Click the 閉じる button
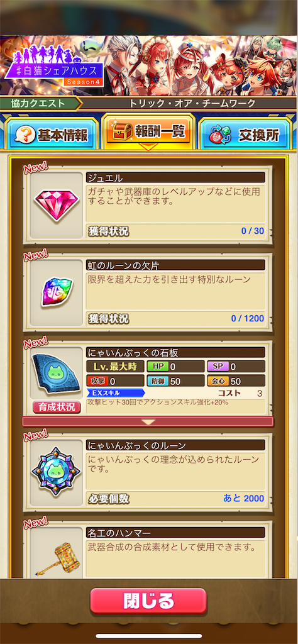The image size is (298, 644). (148, 601)
